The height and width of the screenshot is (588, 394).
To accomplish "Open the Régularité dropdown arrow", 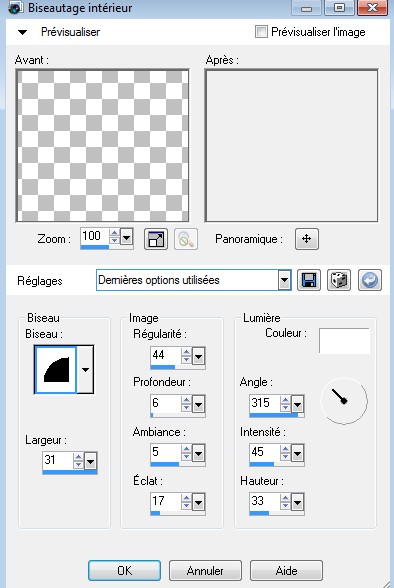I will pyautogui.click(x=198, y=356).
